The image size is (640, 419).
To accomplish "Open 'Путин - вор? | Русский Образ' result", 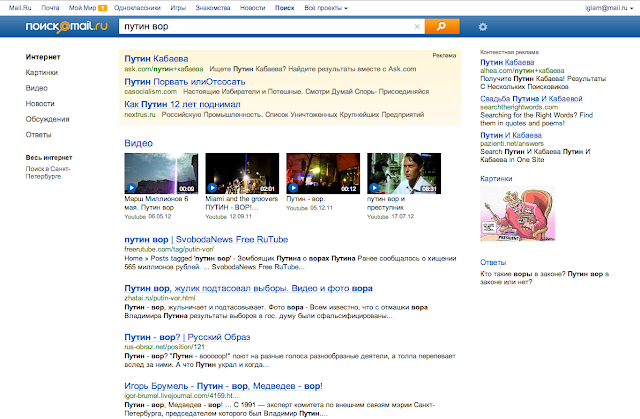I will [x=187, y=337].
